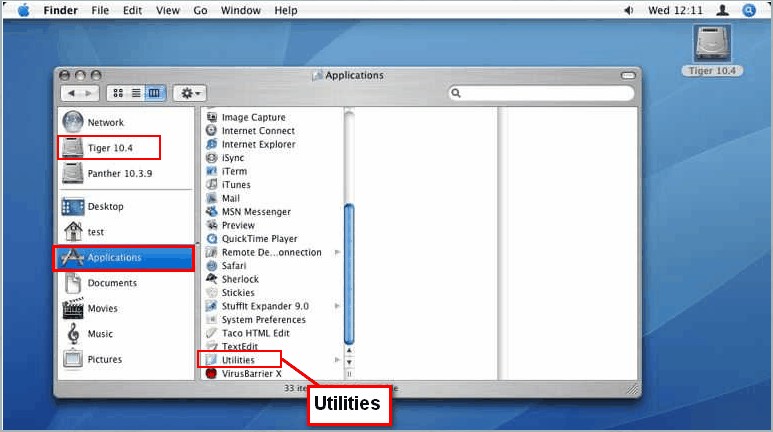Select Tiger 10.4 volume in the sidebar
Image resolution: width=773 pixels, height=432 pixels.
(109, 147)
